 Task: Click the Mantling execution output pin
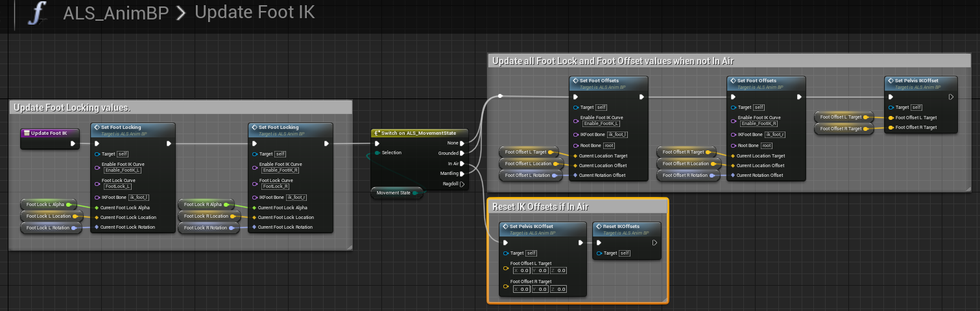pyautogui.click(x=462, y=174)
